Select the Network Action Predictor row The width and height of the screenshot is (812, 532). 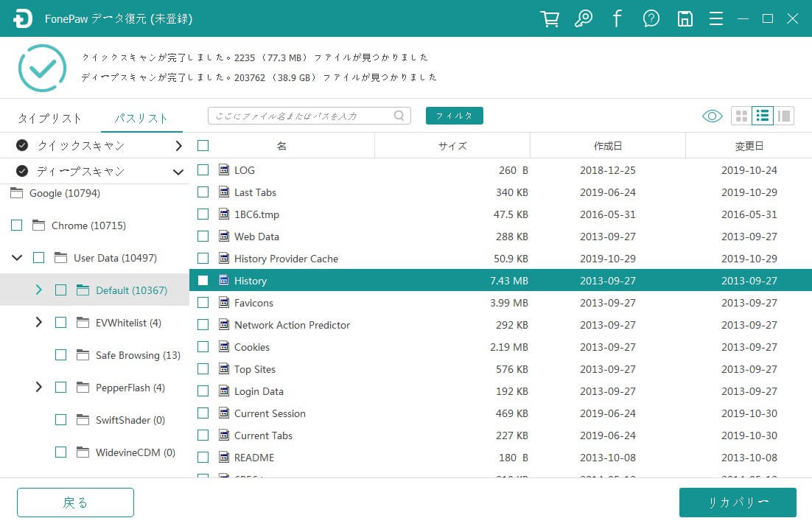click(x=500, y=325)
